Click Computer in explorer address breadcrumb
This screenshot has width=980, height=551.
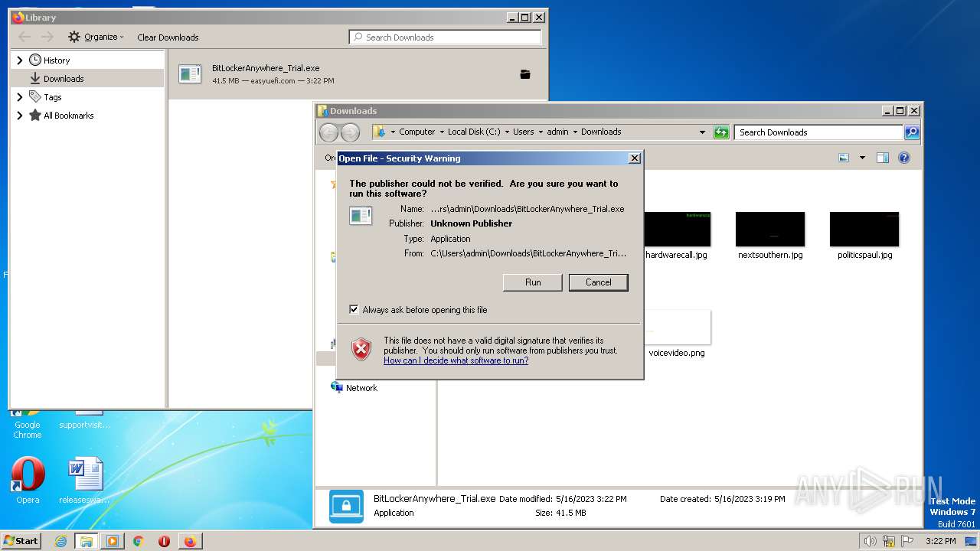tap(416, 132)
